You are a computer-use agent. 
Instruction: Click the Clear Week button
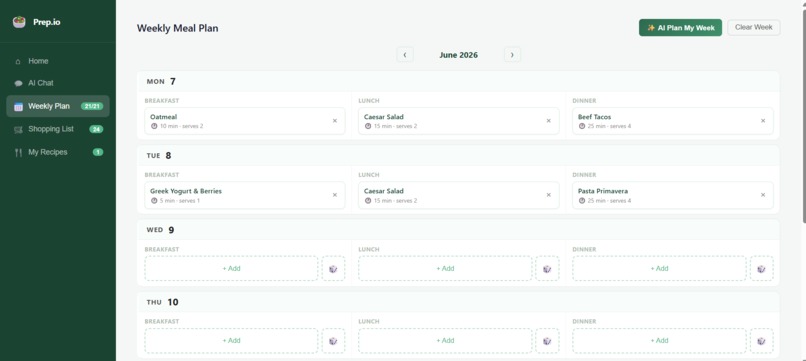coord(754,28)
